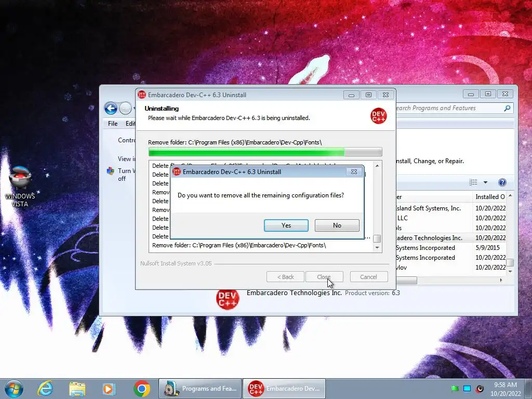
Task: Maximize the Dev-C++ Uninstall window
Action: tap(368, 95)
